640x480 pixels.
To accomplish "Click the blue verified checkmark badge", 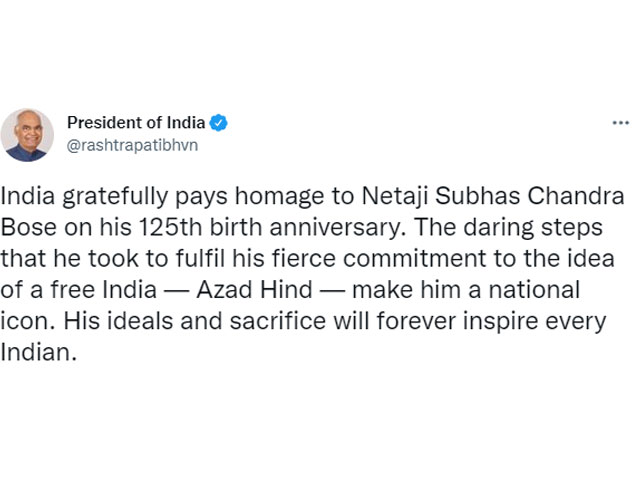I will 218,122.
